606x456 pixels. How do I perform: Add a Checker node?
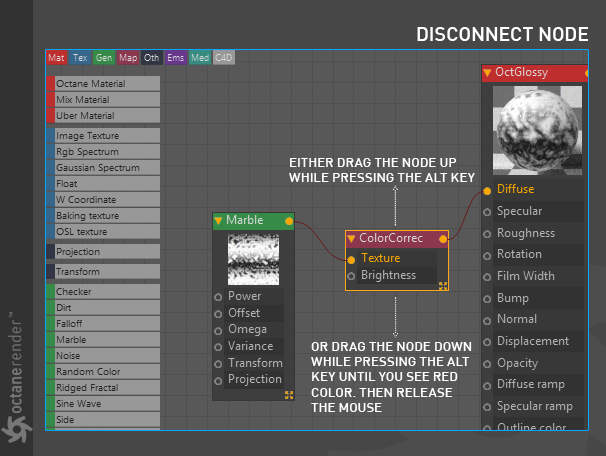click(x=103, y=291)
